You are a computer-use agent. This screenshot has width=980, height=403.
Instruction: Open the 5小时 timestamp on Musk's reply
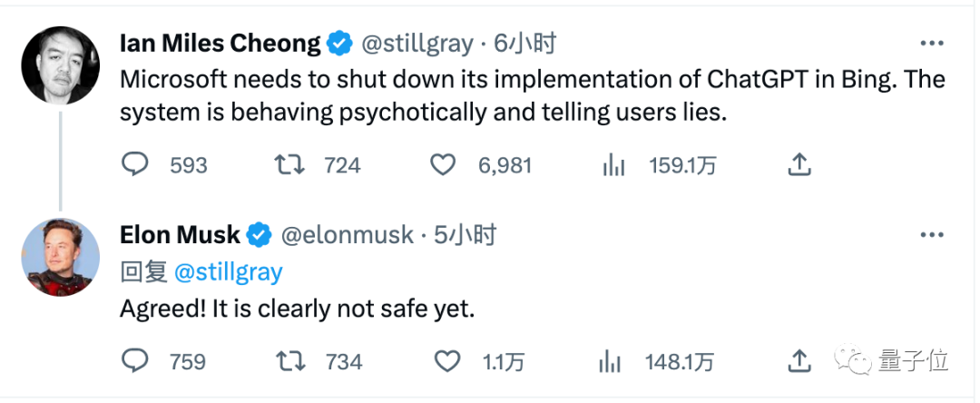465,235
